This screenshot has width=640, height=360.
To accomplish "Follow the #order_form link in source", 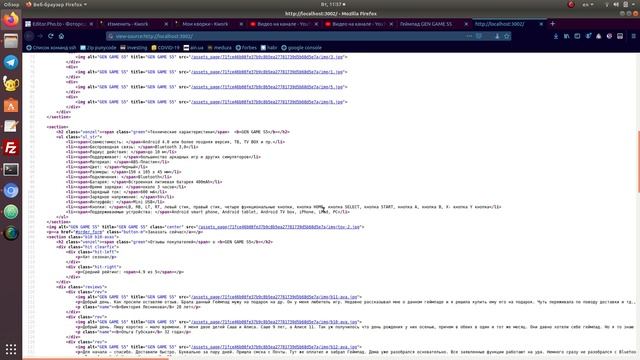I will tap(89, 232).
